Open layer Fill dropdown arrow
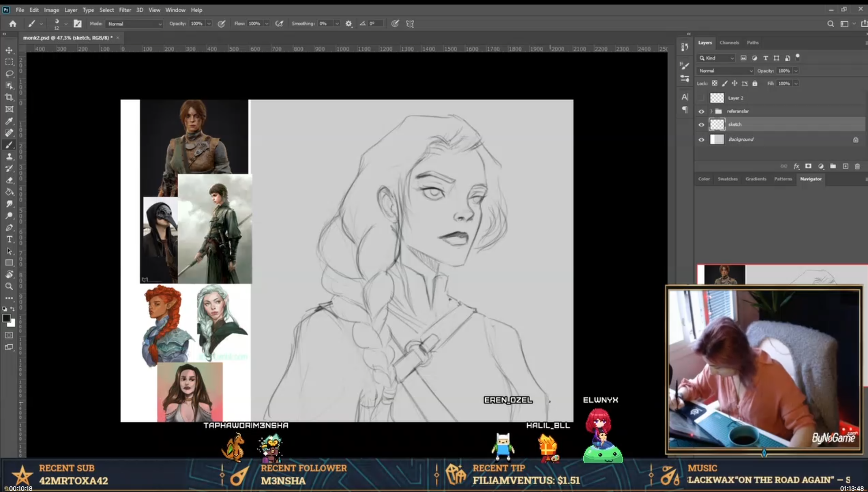Image resolution: width=868 pixels, height=492 pixels. [796, 84]
